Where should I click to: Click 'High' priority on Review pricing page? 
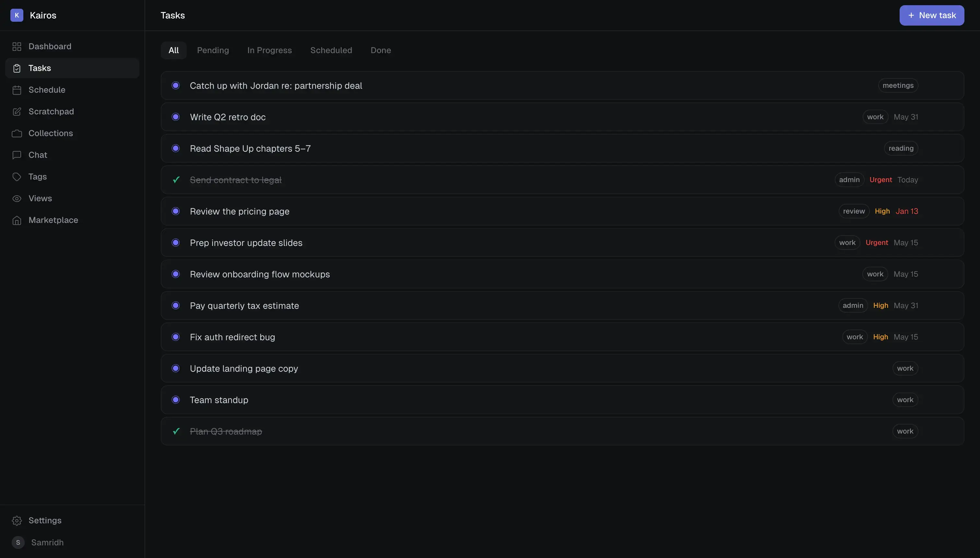[882, 211]
